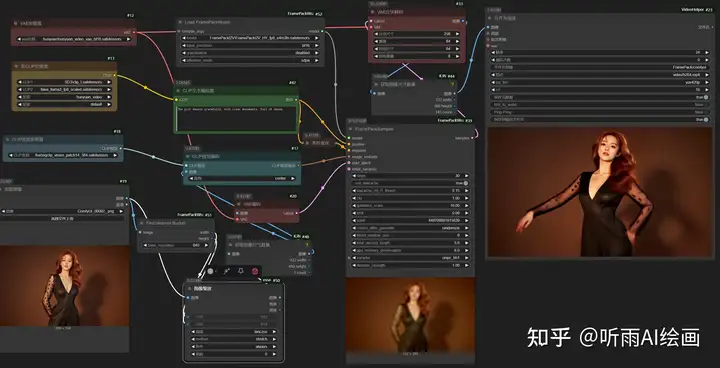This screenshot has height=368, width=720.
Task: Open attention_mode sdpa dropdown
Action: 249,60
